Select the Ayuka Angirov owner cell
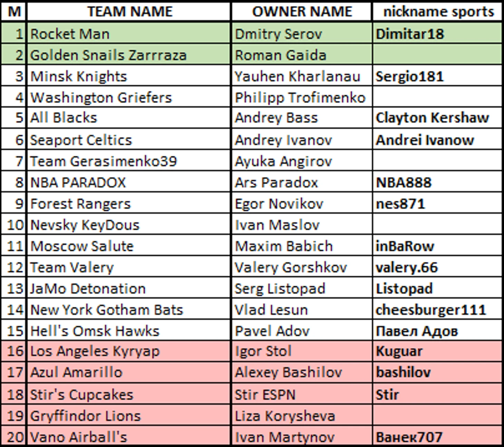This screenshot has width=504, height=447. click(x=302, y=161)
